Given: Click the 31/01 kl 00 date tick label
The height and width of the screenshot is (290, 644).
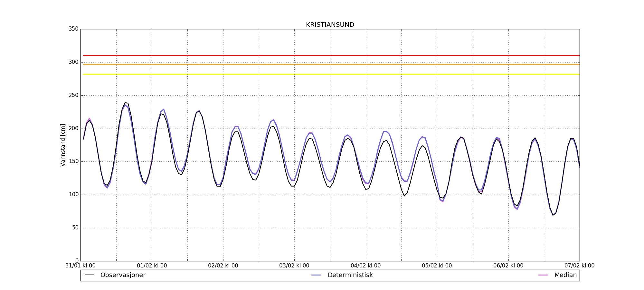Looking at the screenshot, I should [x=80, y=266].
